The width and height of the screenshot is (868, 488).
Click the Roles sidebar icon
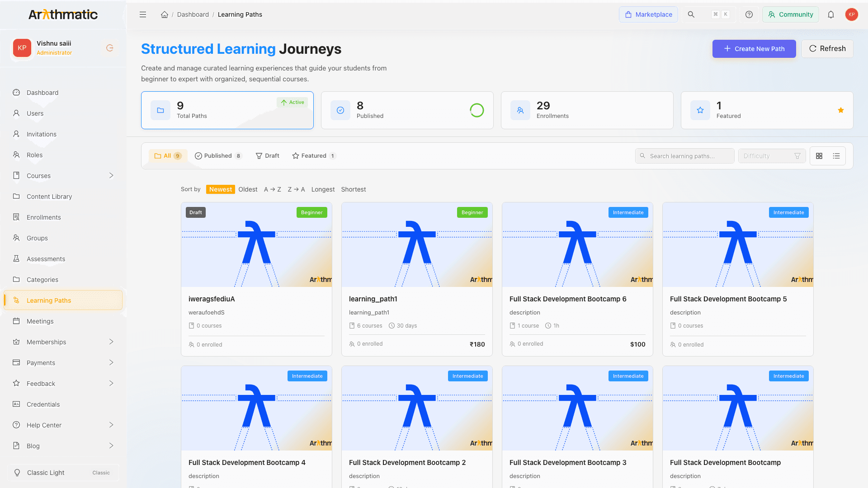coord(16,155)
